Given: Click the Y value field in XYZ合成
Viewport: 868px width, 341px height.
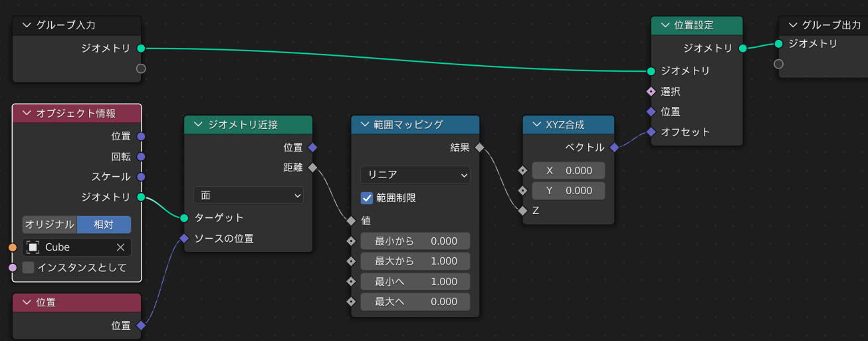Looking at the screenshot, I should tap(568, 191).
